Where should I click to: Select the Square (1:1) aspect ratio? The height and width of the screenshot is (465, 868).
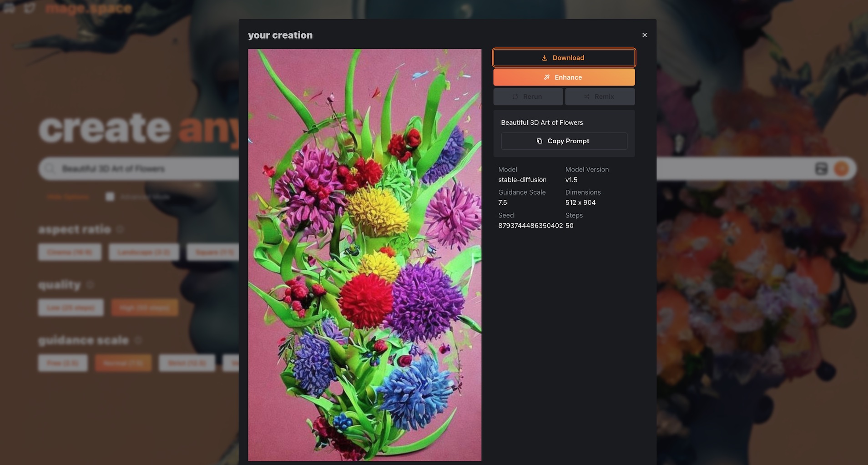tap(213, 252)
